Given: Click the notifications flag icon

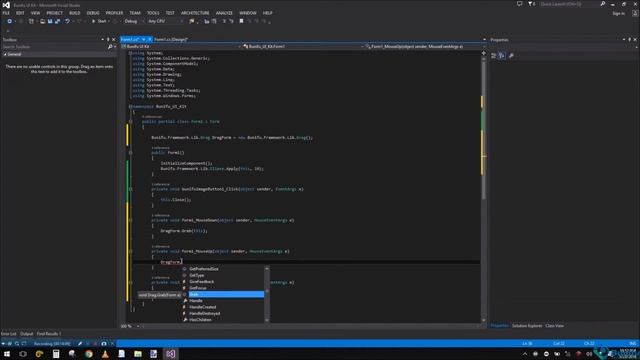Looking at the screenshot, I should tap(530, 4).
